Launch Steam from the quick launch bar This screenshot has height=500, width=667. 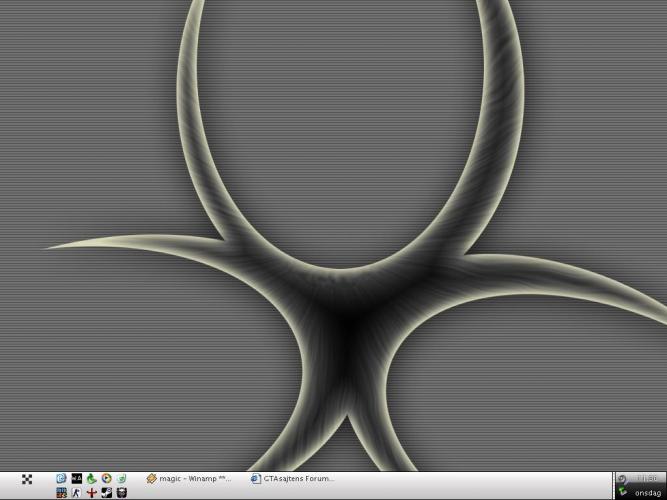(106, 493)
